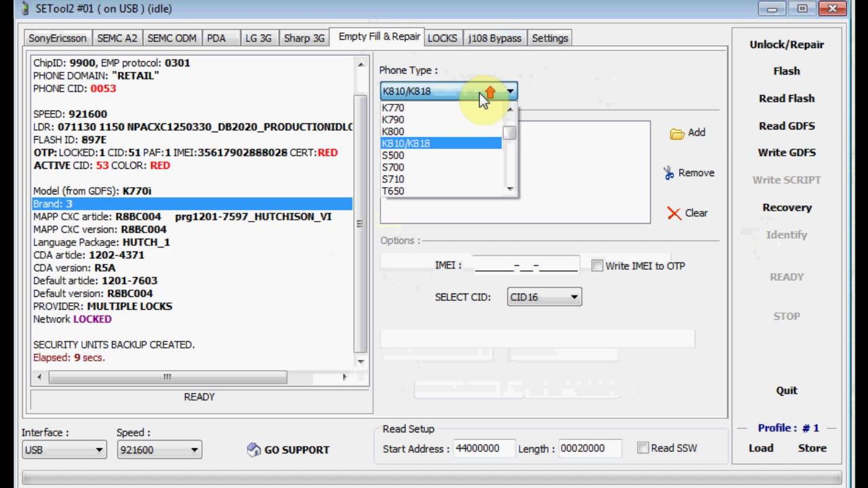Open the LG 3G tab
This screenshot has height=488, width=868.
pyautogui.click(x=260, y=39)
